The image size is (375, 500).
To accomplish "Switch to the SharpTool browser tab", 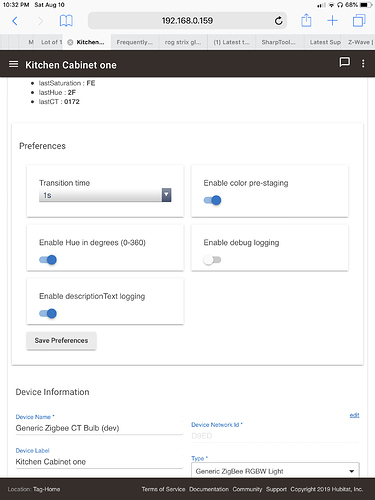I will click(x=279, y=42).
